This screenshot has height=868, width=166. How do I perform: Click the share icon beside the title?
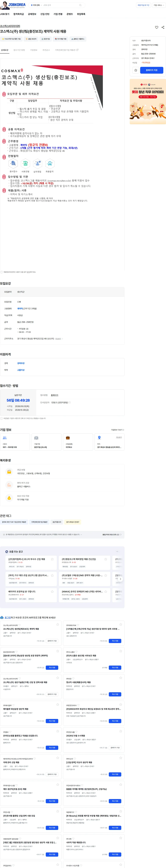[163, 27]
